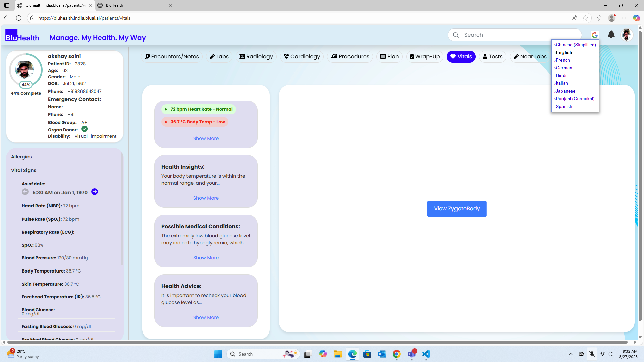Image resolution: width=644 pixels, height=362 pixels.
Task: Open 44% Complete profile link
Action: point(26,93)
